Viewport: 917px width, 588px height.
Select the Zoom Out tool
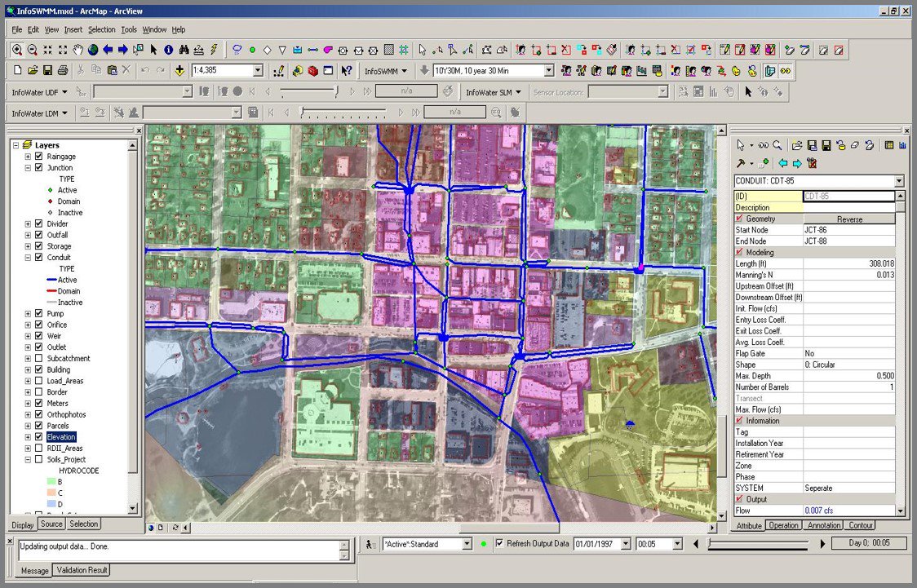(x=32, y=51)
